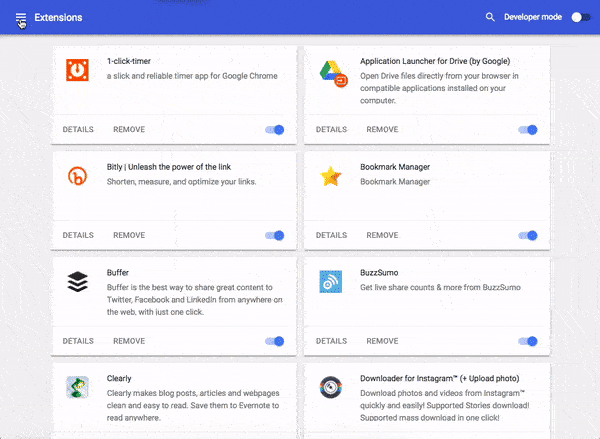Turn off Bookmark Manager toggle
The height and width of the screenshot is (439, 600).
tap(528, 235)
